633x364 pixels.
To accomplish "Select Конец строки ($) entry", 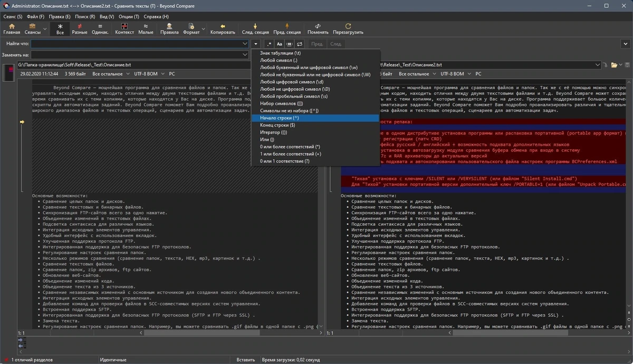I will click(x=315, y=126).
